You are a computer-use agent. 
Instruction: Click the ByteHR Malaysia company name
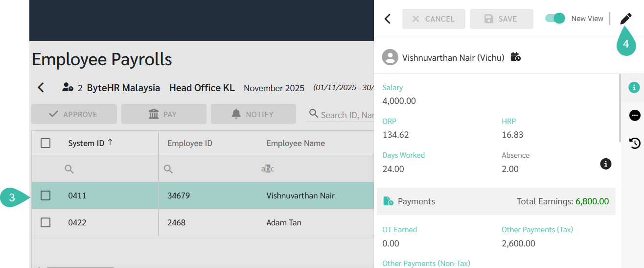(123, 88)
